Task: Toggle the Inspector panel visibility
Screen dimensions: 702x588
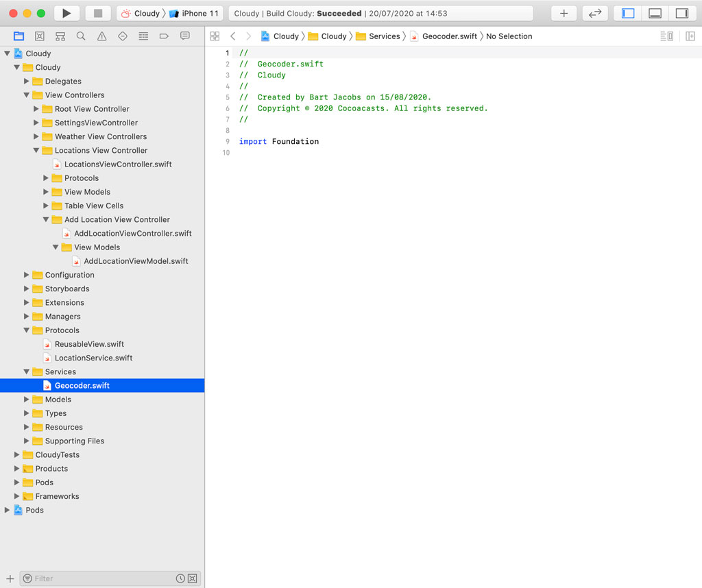Action: click(681, 13)
